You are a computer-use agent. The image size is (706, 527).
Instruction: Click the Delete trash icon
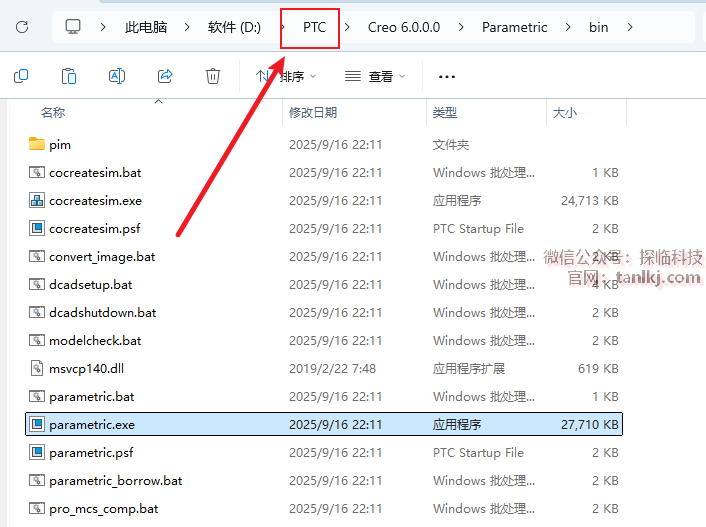[213, 76]
